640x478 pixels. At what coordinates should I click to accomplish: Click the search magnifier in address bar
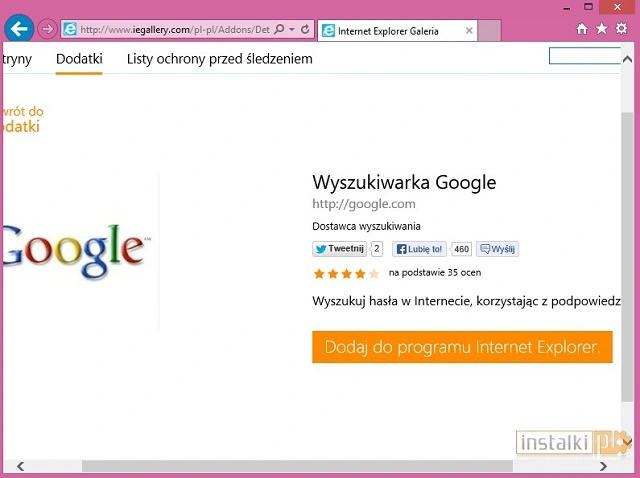pyautogui.click(x=280, y=29)
